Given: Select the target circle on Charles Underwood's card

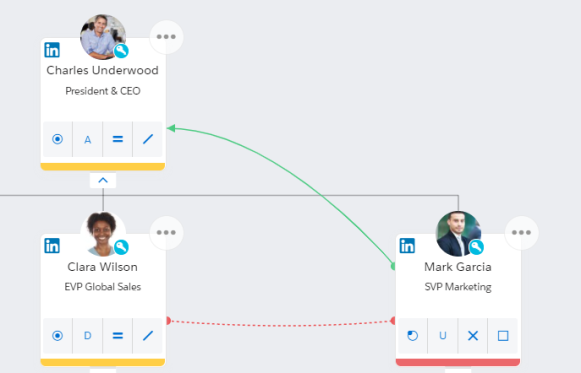Looking at the screenshot, I should pyautogui.click(x=57, y=139).
